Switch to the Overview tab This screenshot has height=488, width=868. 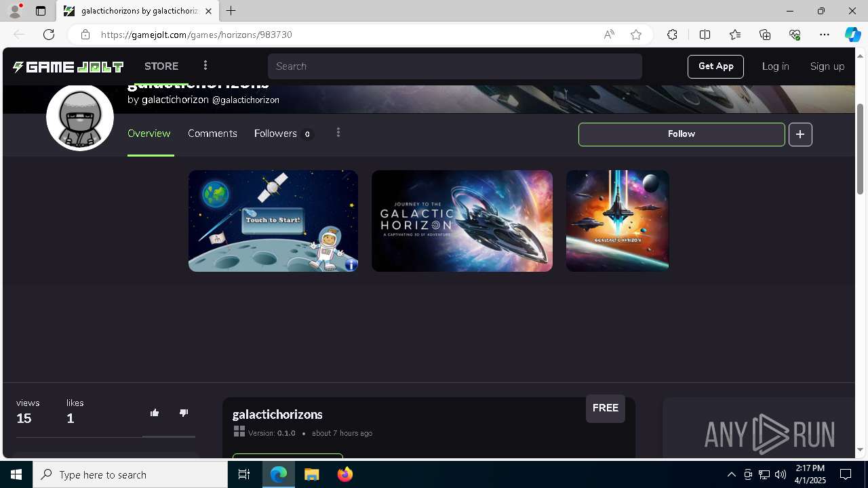point(149,134)
